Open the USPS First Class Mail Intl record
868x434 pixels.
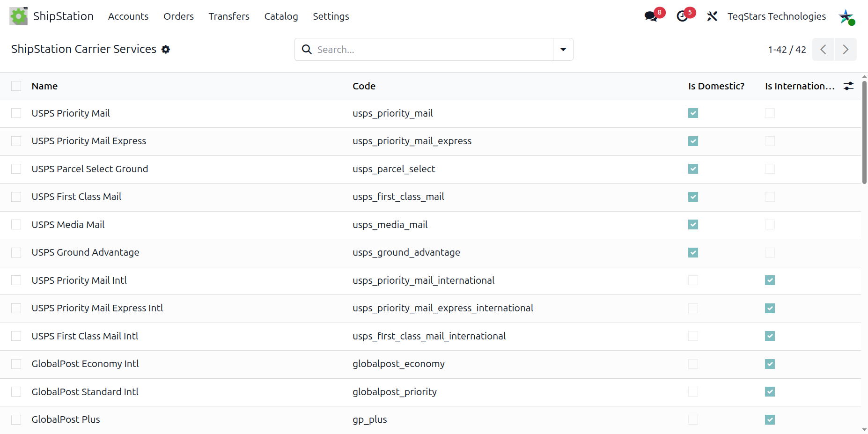pyautogui.click(x=85, y=336)
